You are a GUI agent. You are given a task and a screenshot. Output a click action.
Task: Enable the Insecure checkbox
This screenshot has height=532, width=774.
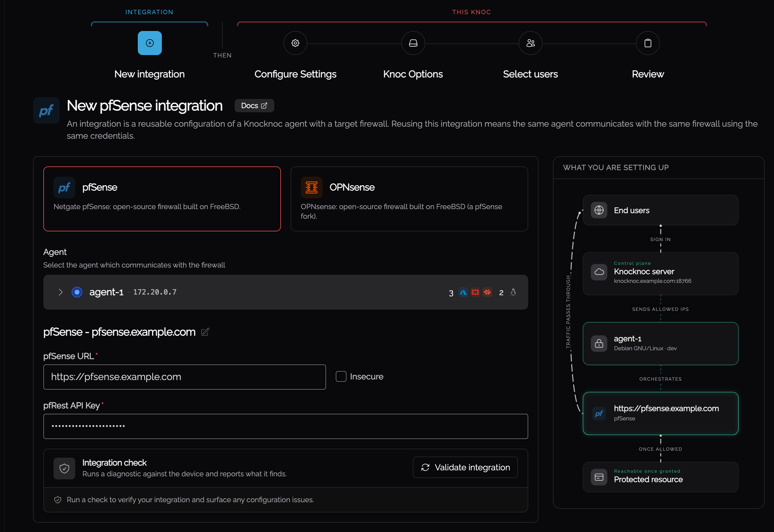point(341,377)
